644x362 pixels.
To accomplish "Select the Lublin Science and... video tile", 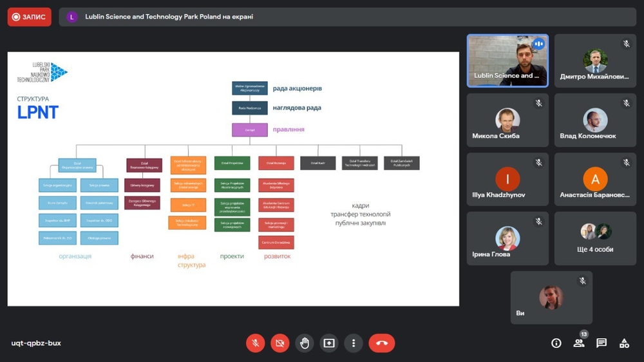I will coord(507,61).
